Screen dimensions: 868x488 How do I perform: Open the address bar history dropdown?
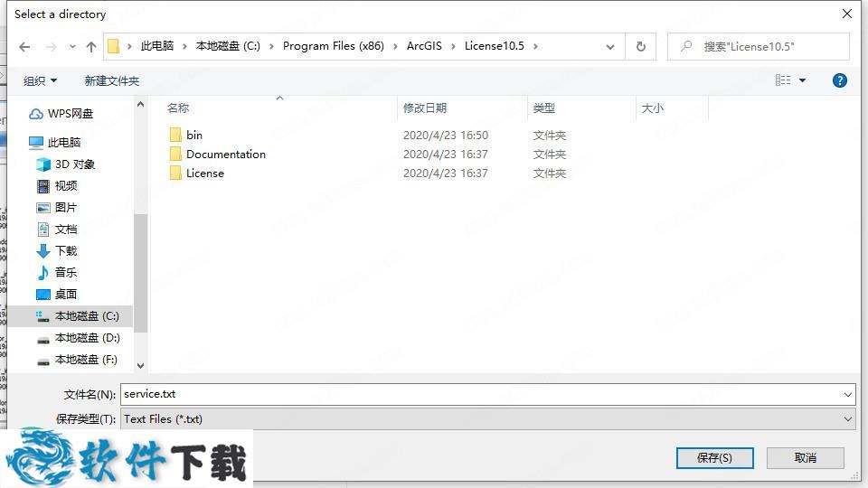pos(610,47)
